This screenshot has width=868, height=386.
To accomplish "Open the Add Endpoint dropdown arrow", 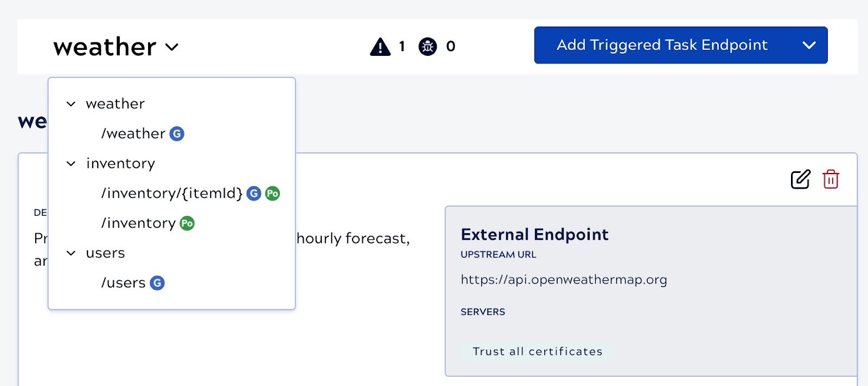I will point(809,46).
